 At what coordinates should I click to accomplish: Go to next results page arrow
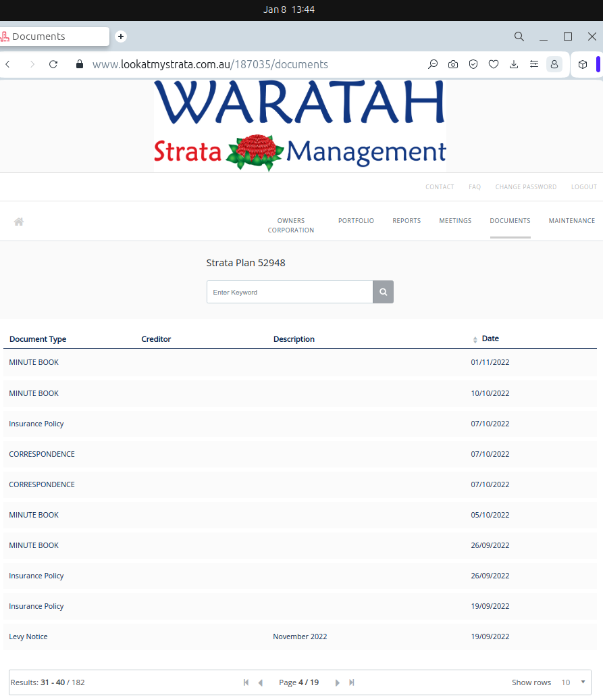point(337,682)
